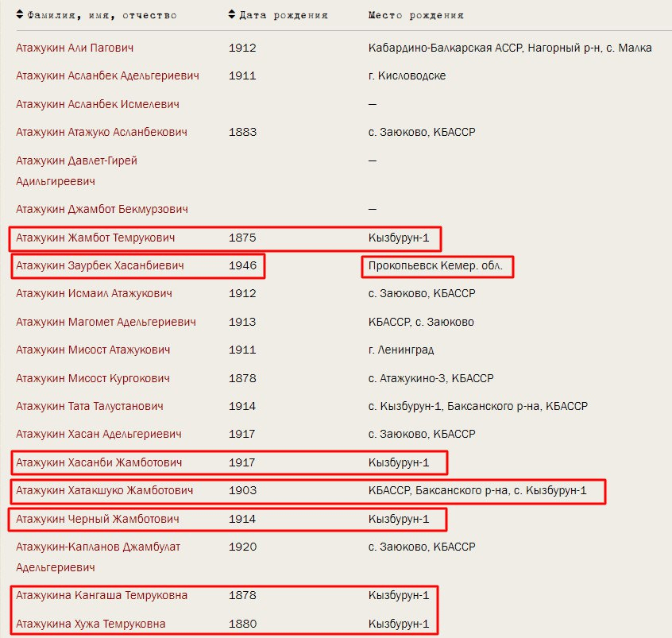Screen dimensions: 672x638
Task: Select Атажукин Асланбек Исмелевич link
Action: 98,104
